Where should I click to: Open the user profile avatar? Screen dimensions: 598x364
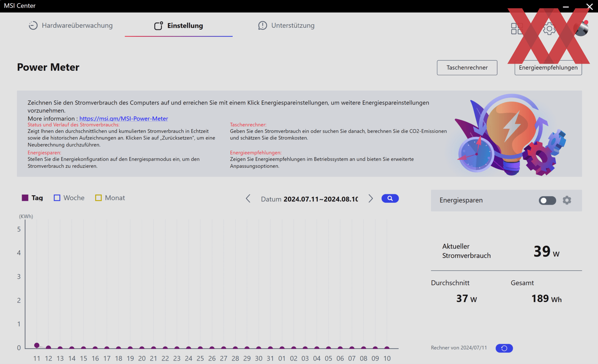tap(581, 29)
